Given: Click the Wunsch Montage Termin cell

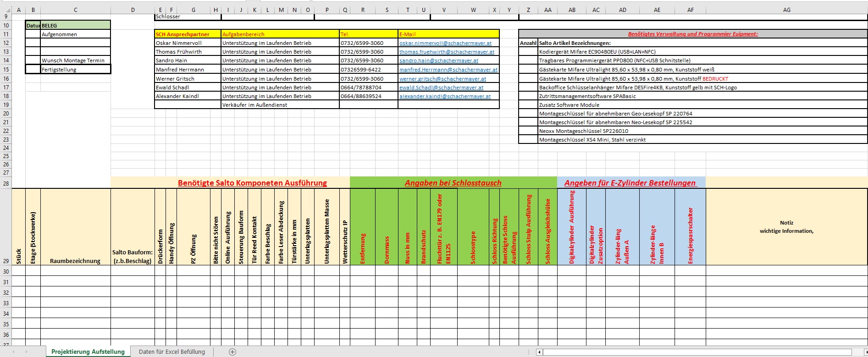Looking at the screenshot, I should [x=76, y=60].
